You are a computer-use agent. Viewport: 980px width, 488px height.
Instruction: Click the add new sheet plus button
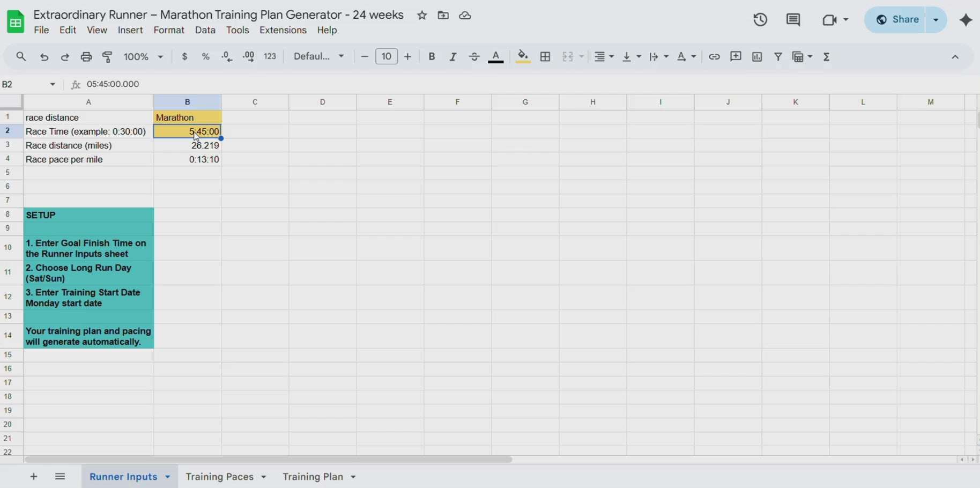coord(34,477)
